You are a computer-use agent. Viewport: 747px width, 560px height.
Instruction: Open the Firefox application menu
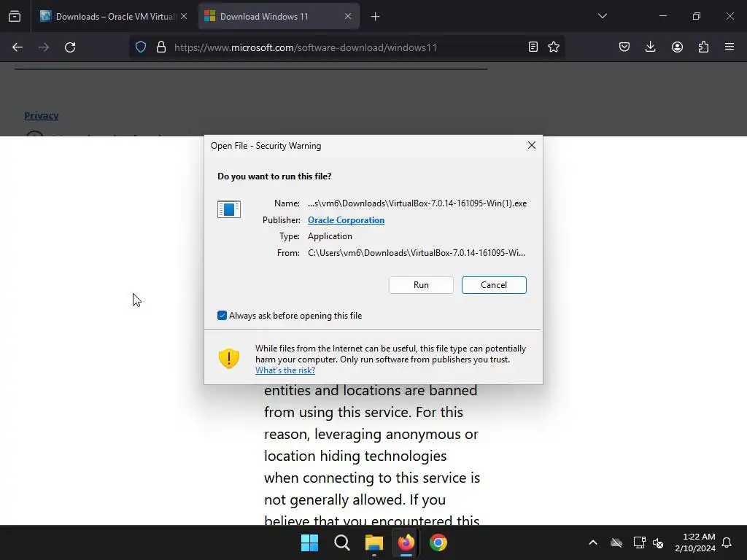[x=729, y=47]
